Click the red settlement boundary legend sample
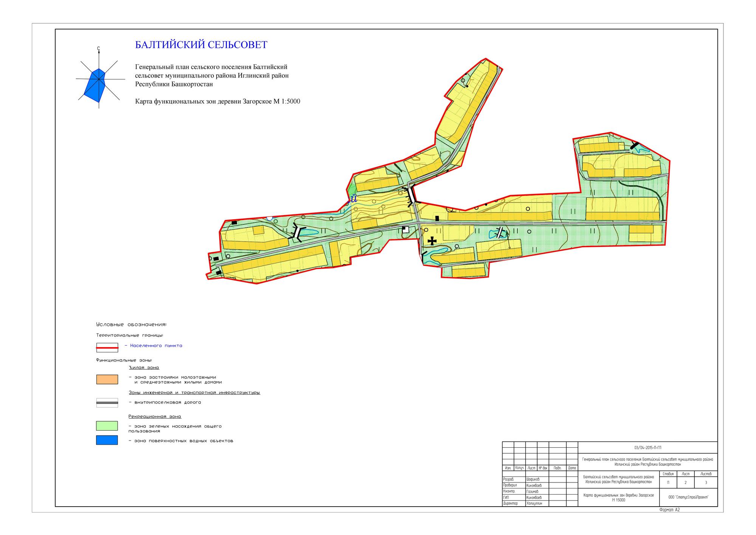Viewport: 756px width, 535px height. pyautogui.click(x=107, y=347)
